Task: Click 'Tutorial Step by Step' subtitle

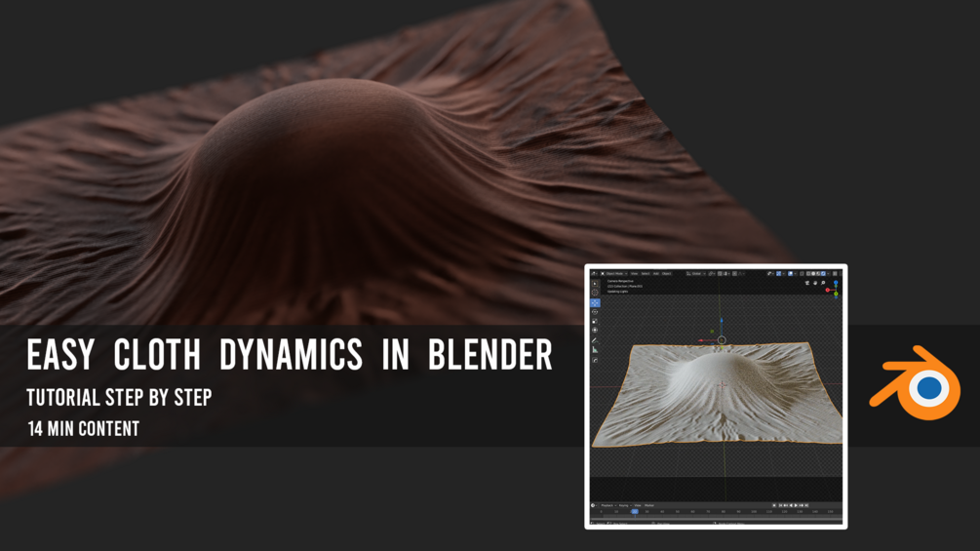Action: pos(119,397)
